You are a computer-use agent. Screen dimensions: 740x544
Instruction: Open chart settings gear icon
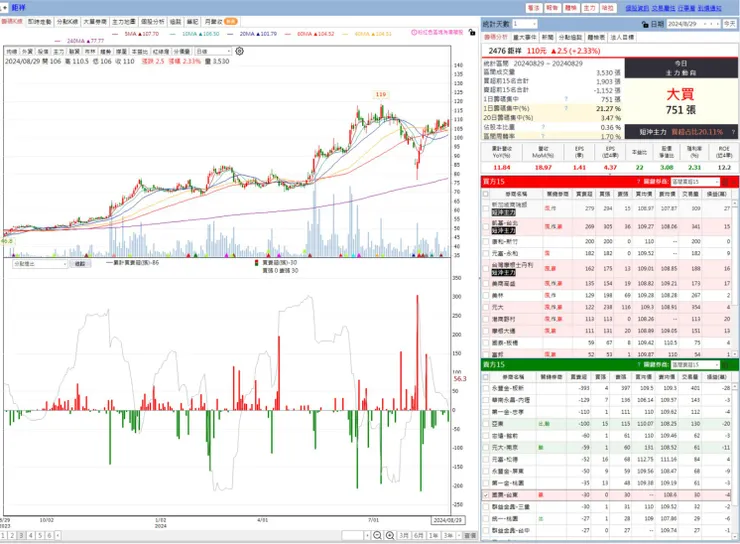click(240, 51)
